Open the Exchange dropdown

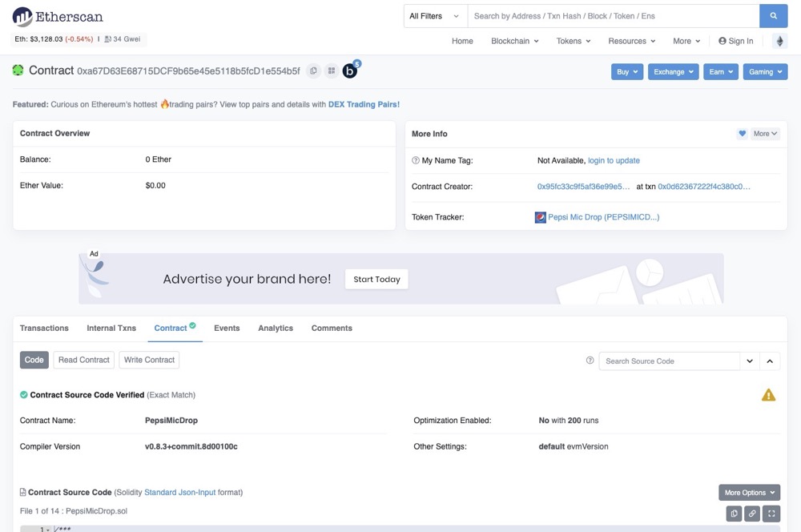(x=674, y=71)
